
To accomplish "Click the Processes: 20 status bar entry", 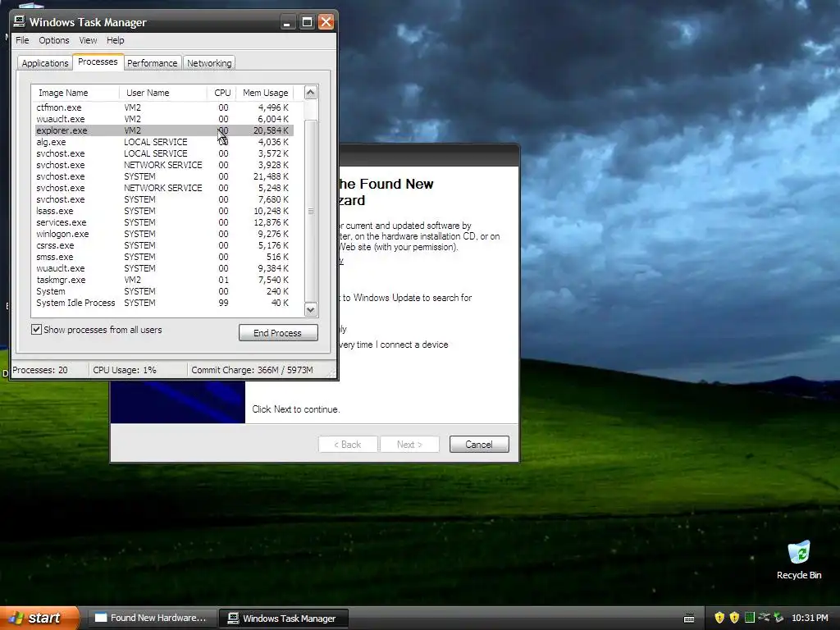I will pyautogui.click(x=49, y=370).
